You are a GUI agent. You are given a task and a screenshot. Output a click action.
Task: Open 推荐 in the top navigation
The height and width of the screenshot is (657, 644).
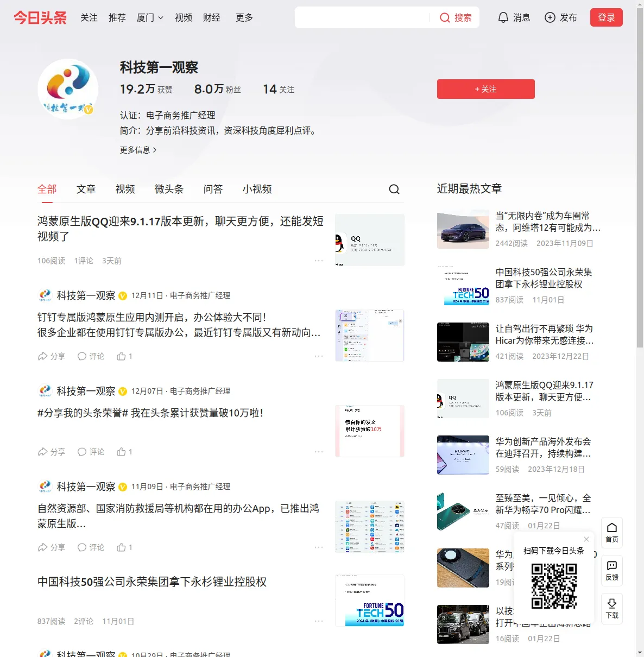click(x=117, y=18)
